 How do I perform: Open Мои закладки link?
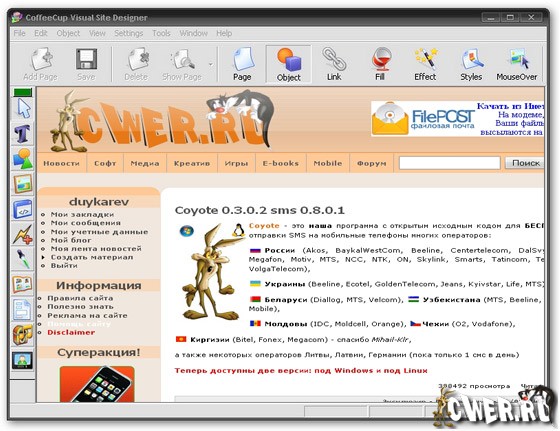click(x=82, y=214)
